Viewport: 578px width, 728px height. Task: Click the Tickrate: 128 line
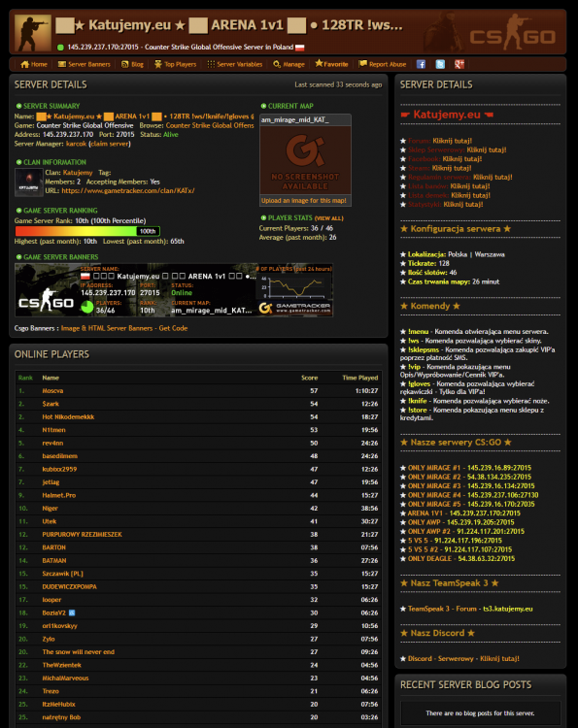[428, 264]
